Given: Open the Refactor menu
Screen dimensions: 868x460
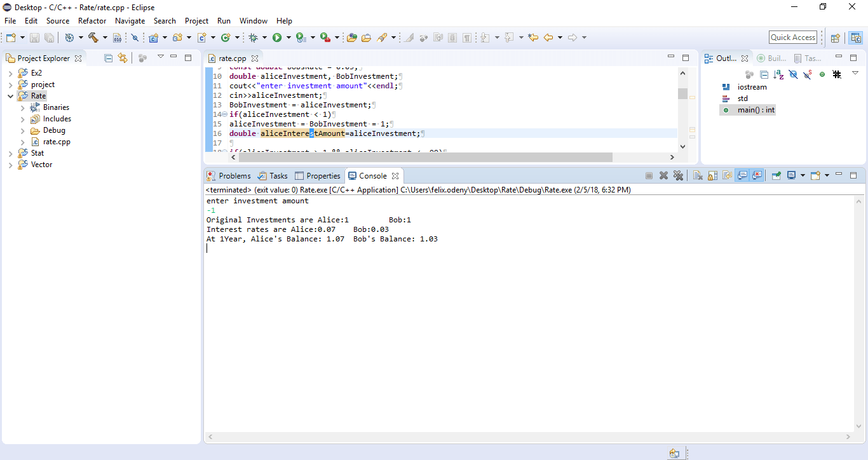Looking at the screenshot, I should pos(92,21).
